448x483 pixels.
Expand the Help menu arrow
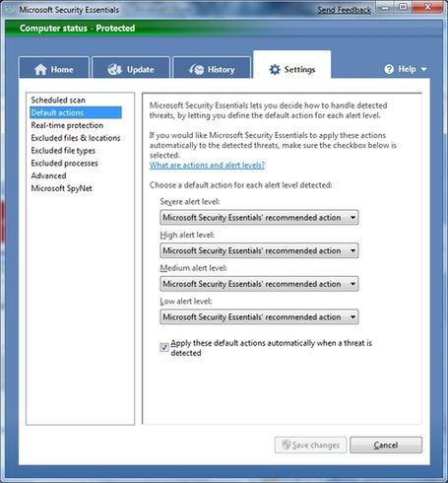423,69
